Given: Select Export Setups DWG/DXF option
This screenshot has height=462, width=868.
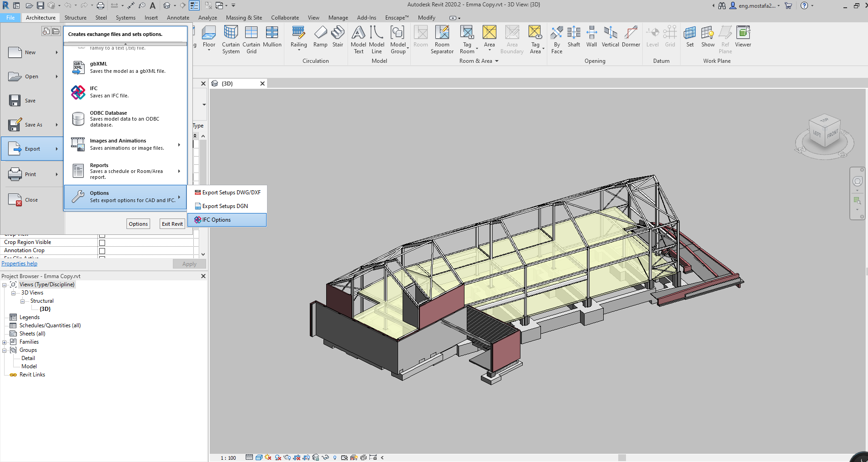Looking at the screenshot, I should coord(231,193).
